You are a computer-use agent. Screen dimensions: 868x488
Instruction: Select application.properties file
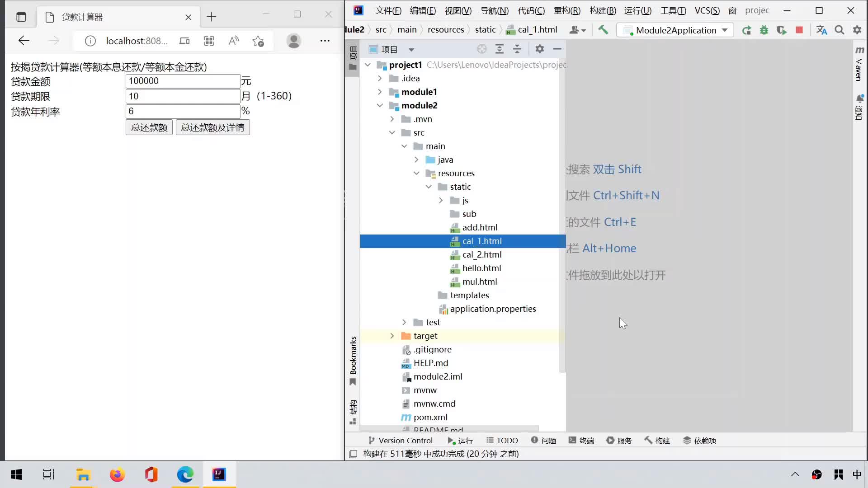[493, 309]
